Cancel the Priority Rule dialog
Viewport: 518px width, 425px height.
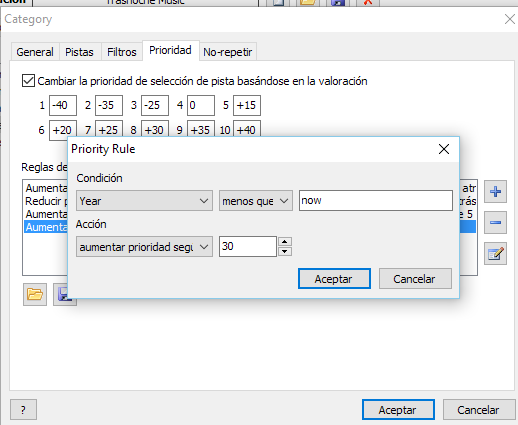(415, 279)
